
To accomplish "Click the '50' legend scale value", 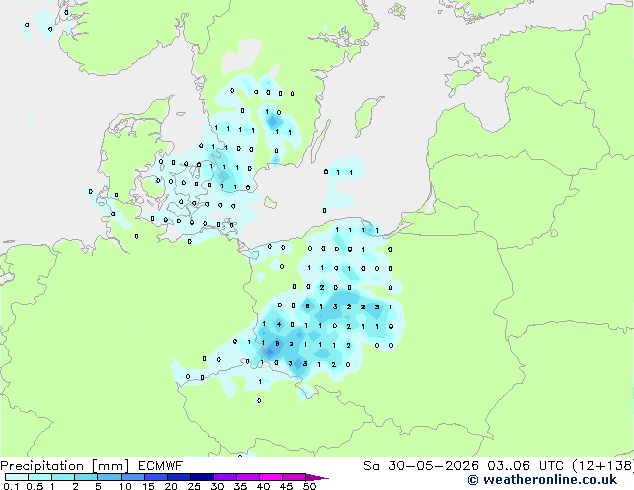I will 309,486.
